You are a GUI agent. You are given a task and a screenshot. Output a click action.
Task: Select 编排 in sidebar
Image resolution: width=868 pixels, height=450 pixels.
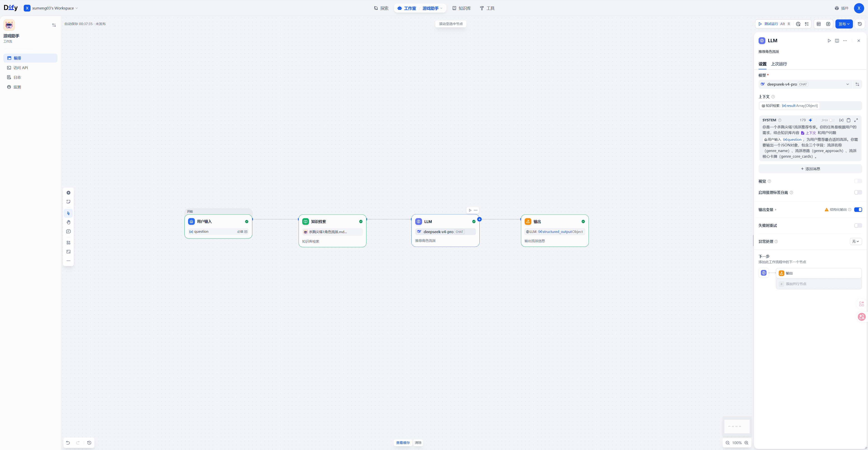coord(30,58)
